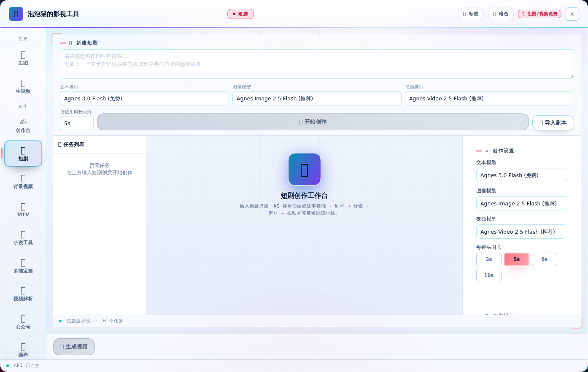Click the 生成视频 button
Screen dimensions: 588x372
(x=74, y=347)
